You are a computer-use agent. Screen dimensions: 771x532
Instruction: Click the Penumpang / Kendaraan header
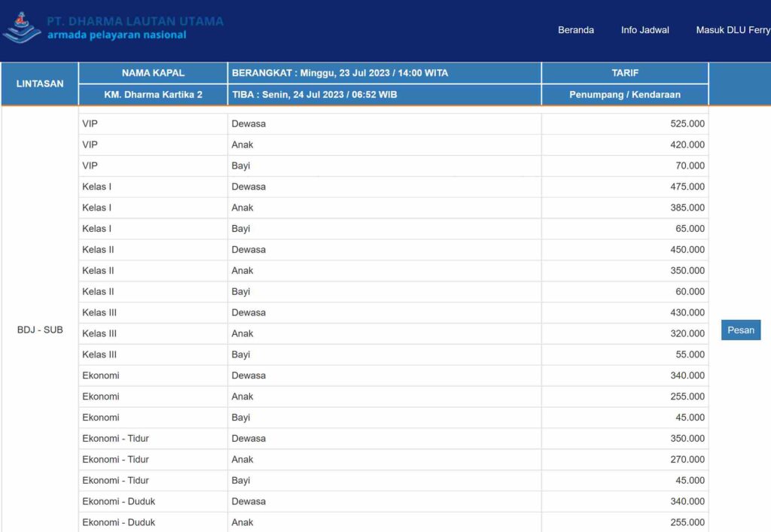[625, 95]
